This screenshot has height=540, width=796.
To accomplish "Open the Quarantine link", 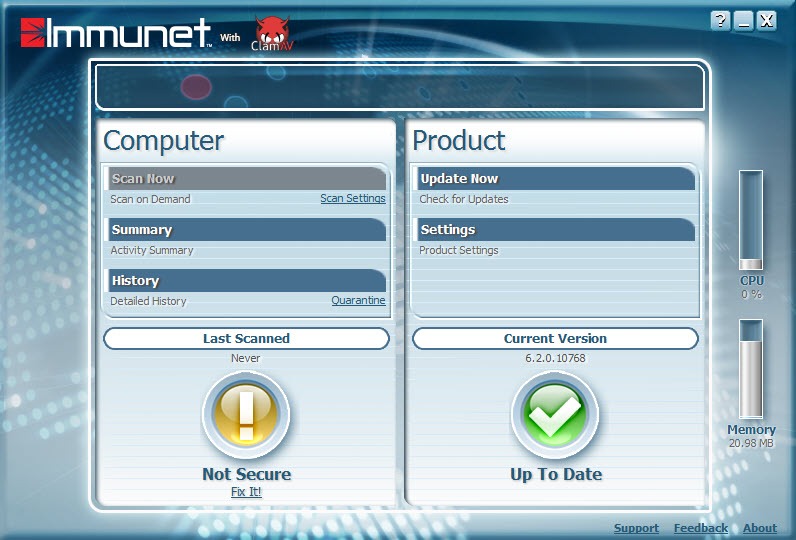I will (x=358, y=300).
